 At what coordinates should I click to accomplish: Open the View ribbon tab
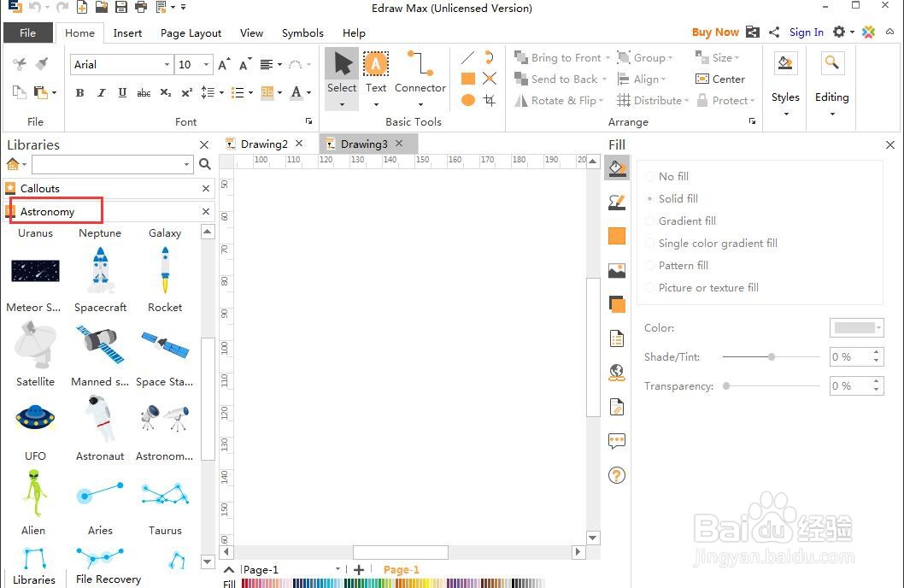251,32
